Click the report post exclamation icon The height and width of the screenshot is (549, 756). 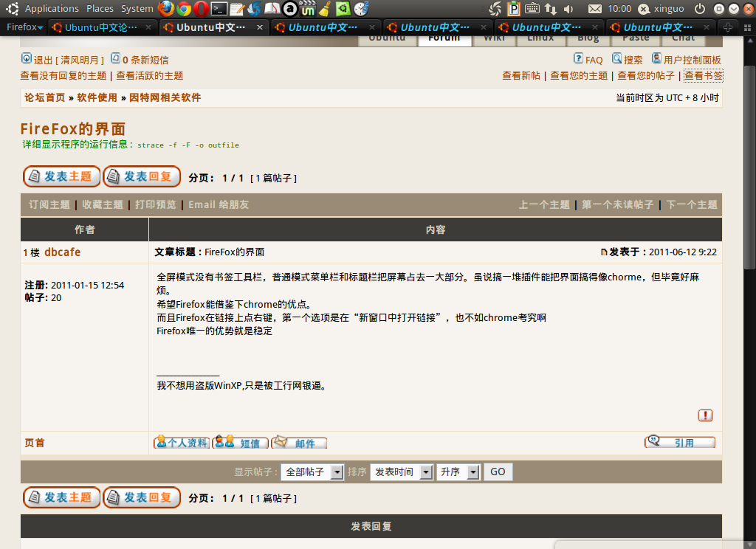click(x=705, y=415)
